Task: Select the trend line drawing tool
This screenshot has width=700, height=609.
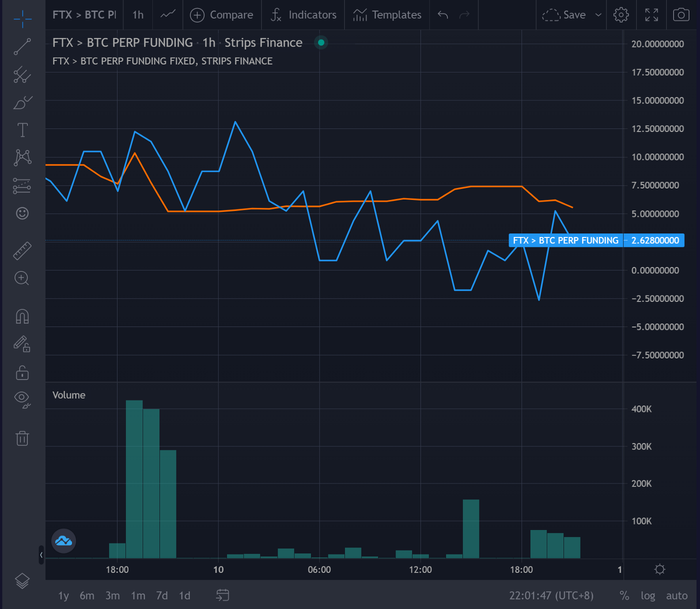Action: (22, 47)
